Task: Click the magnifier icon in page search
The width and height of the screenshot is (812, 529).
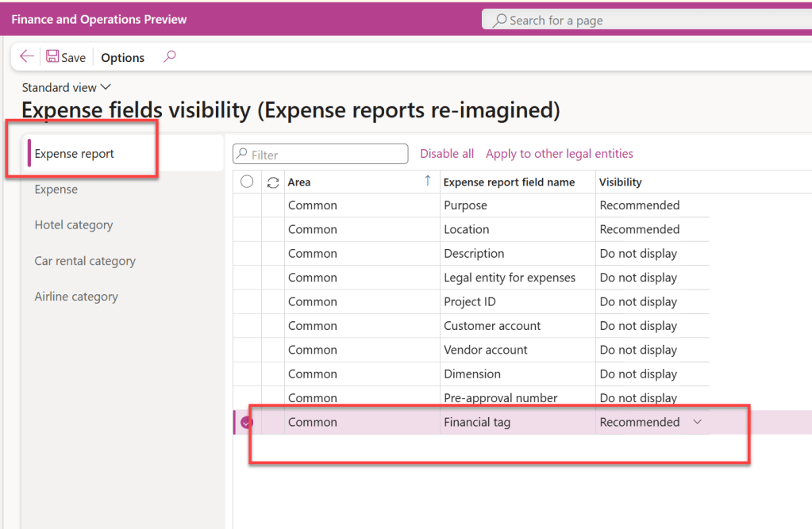Action: coord(499,21)
